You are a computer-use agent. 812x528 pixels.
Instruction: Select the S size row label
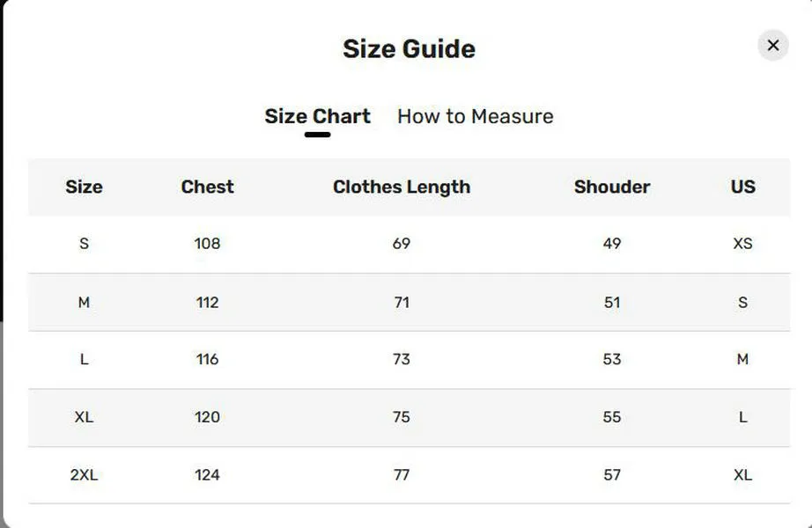pos(84,244)
